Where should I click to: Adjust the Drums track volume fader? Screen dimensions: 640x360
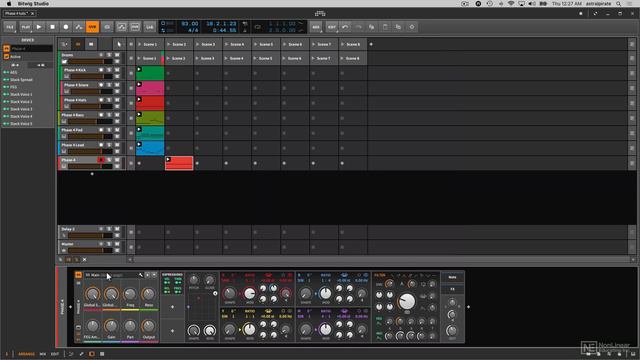tap(90, 62)
